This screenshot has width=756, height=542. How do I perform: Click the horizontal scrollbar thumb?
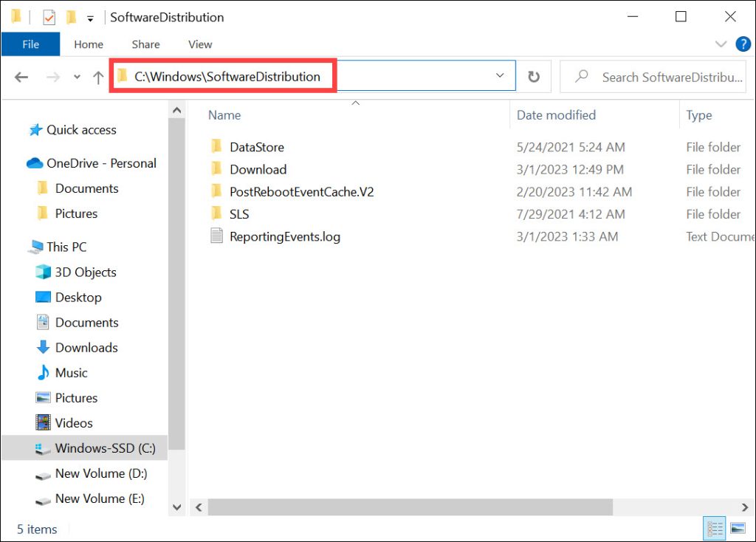click(410, 507)
